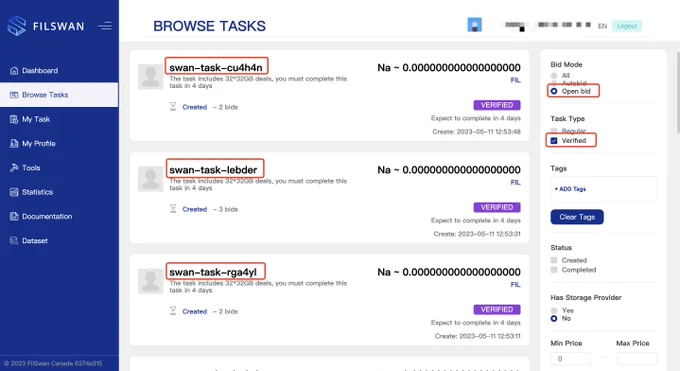Click hourglass icon on swan-task-lebder card
The height and width of the screenshot is (371, 680).
point(173,209)
